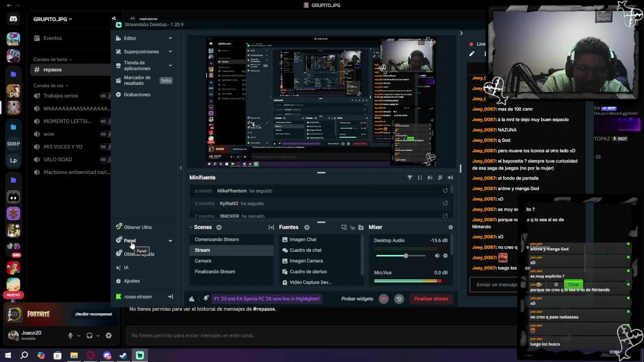644x362 pixels.
Task: Open Grabaciones in Streamlabs sidebar
Action: point(137,95)
